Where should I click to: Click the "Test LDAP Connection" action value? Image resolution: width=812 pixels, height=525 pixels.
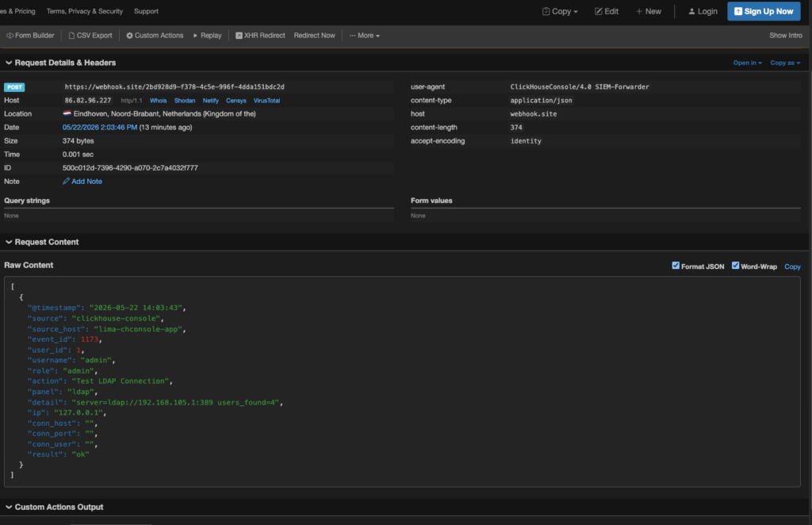pos(121,381)
